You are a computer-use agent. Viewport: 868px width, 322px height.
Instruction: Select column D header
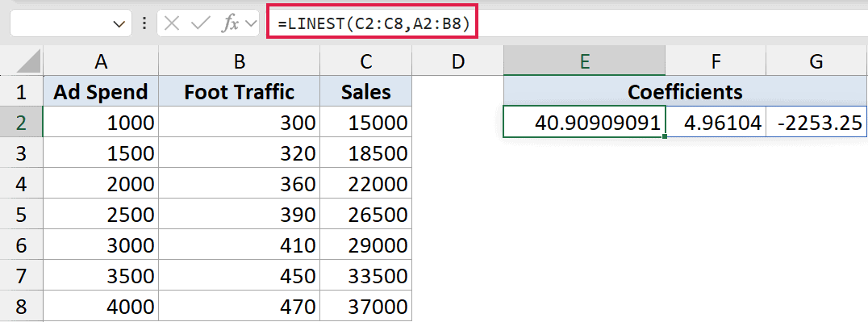tap(458, 61)
